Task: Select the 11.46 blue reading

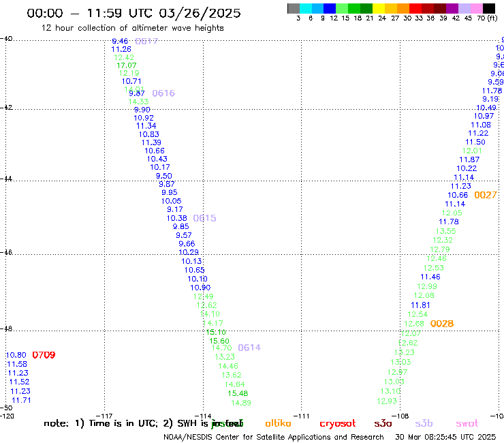Action: click(x=430, y=277)
